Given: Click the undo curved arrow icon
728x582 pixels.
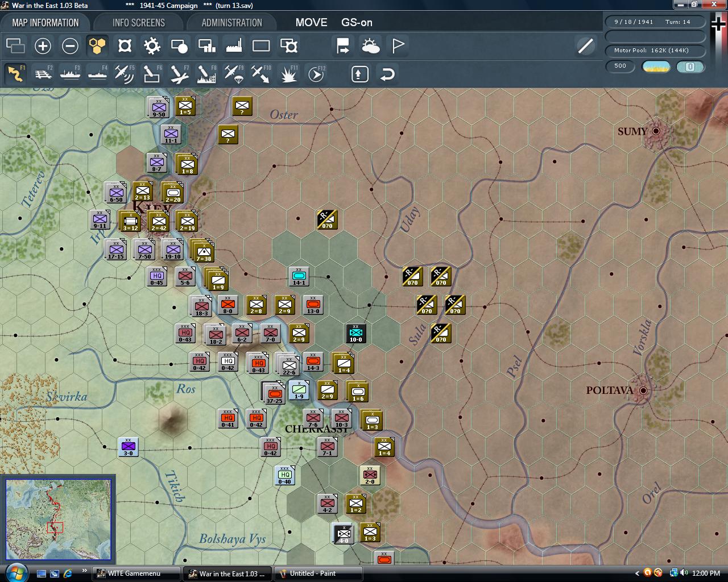Looking at the screenshot, I should click(387, 74).
